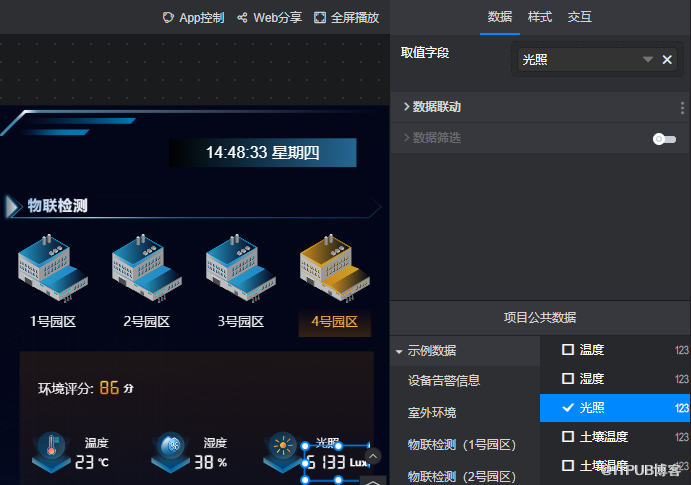Click the 光照 sun icon
The image size is (691, 485).
[x=282, y=452]
